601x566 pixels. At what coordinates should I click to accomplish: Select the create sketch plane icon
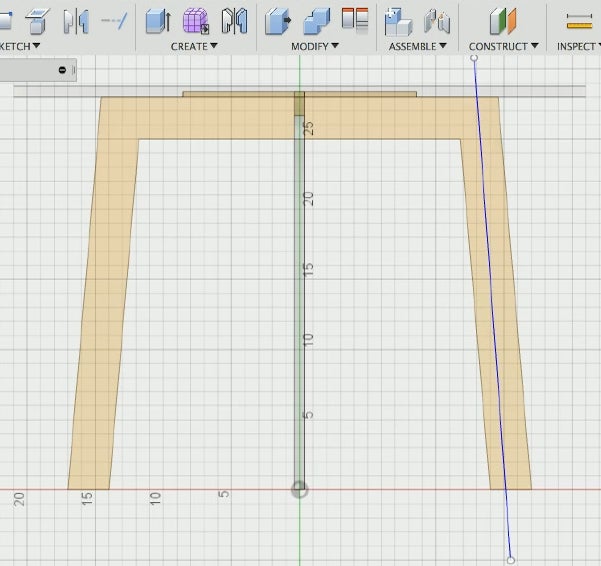tap(37, 21)
